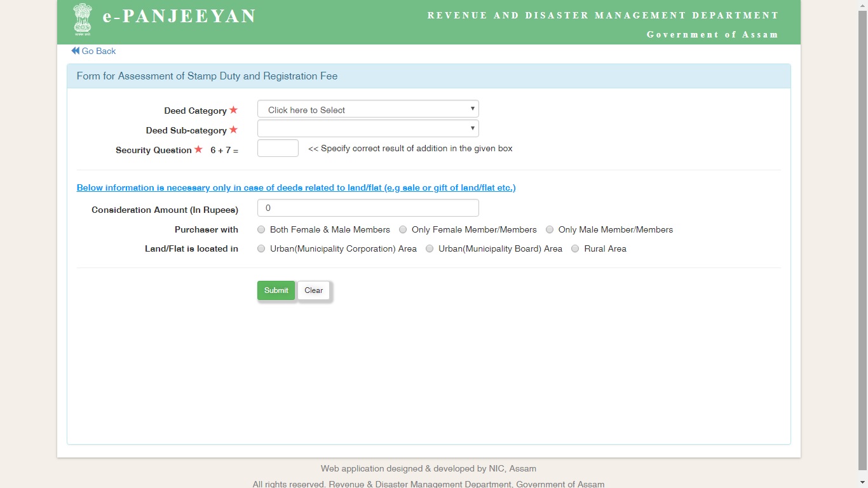Click the Assam government emblem logo
The width and height of the screenshot is (868, 488).
[x=83, y=18]
